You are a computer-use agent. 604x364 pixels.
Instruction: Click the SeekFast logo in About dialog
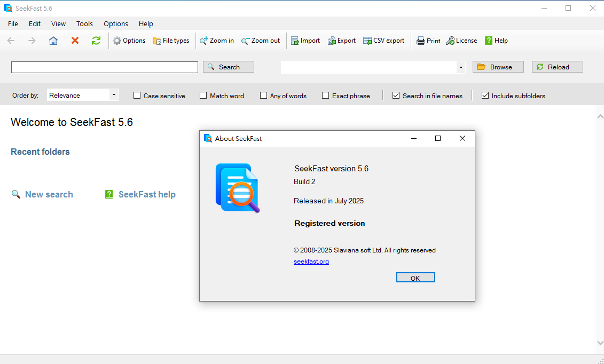click(237, 188)
